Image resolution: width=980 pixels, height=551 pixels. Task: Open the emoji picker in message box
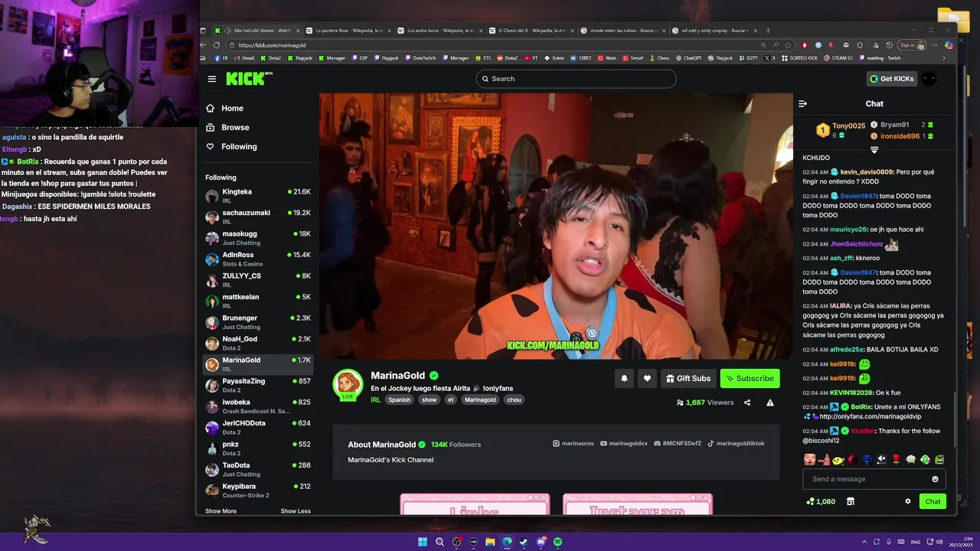tap(935, 479)
